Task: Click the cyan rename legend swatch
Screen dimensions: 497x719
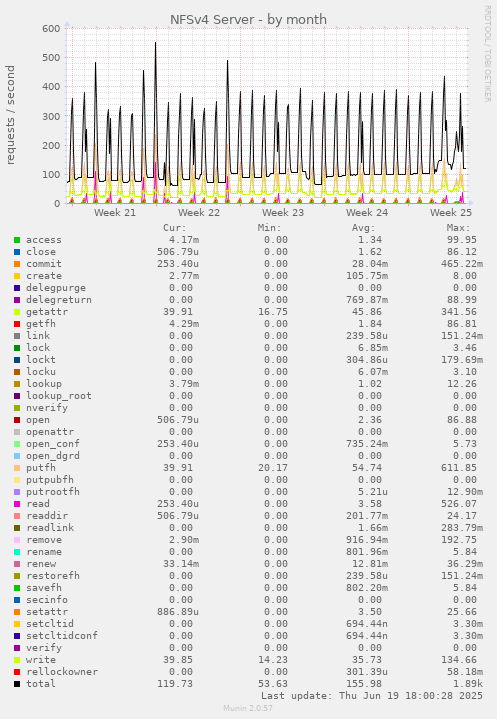Action: point(17,552)
